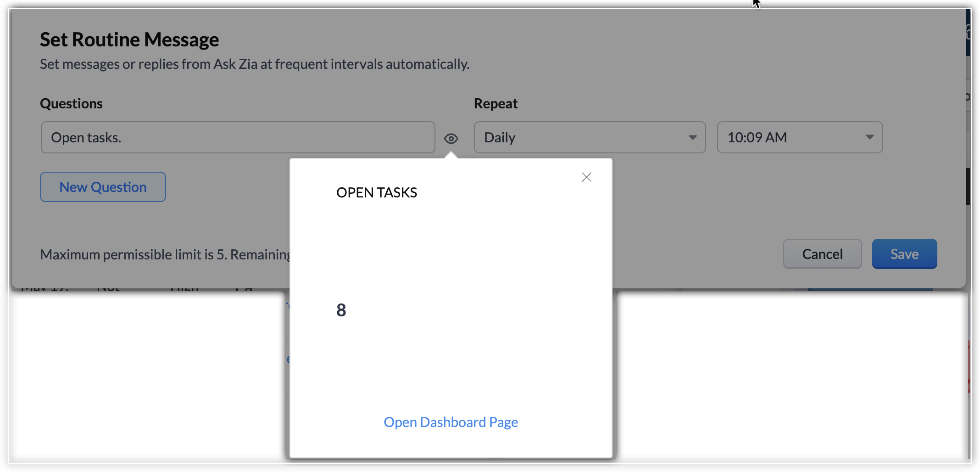Add a New Question
The width and height of the screenshot is (980, 472).
tap(103, 187)
